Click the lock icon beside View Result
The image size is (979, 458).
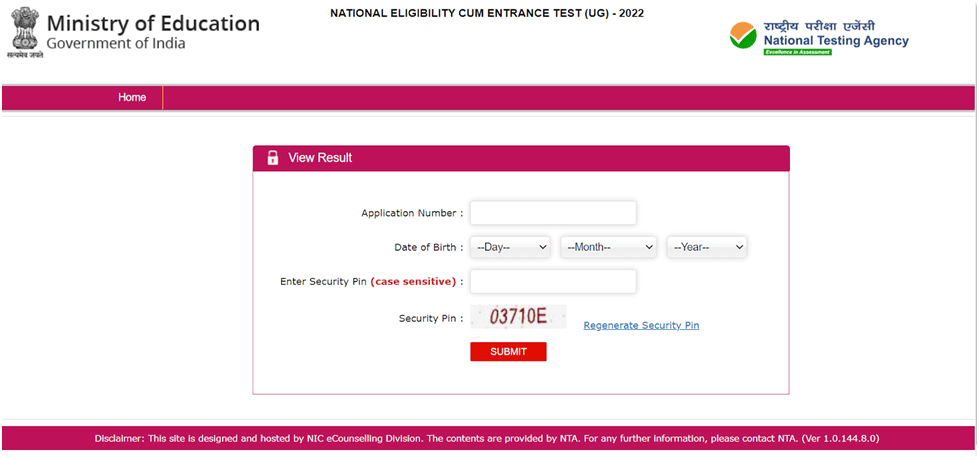[272, 158]
